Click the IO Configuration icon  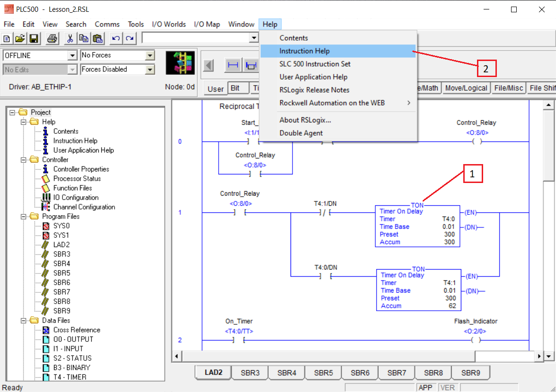pyautogui.click(x=46, y=197)
